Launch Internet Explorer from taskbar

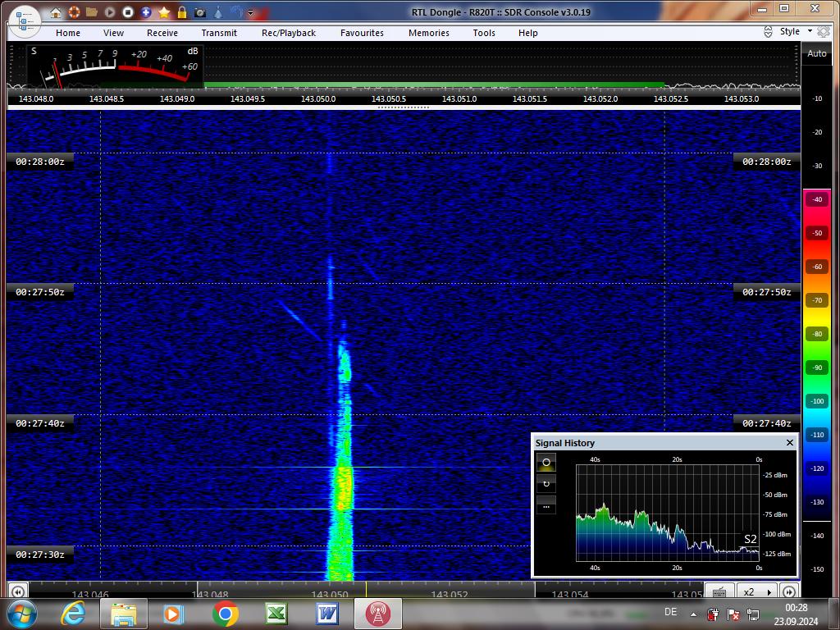(x=73, y=614)
